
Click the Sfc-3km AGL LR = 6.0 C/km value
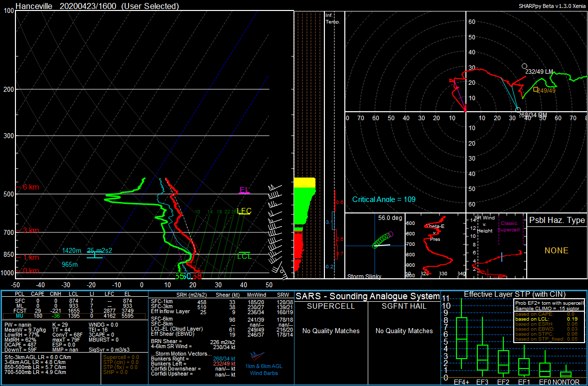click(37, 357)
